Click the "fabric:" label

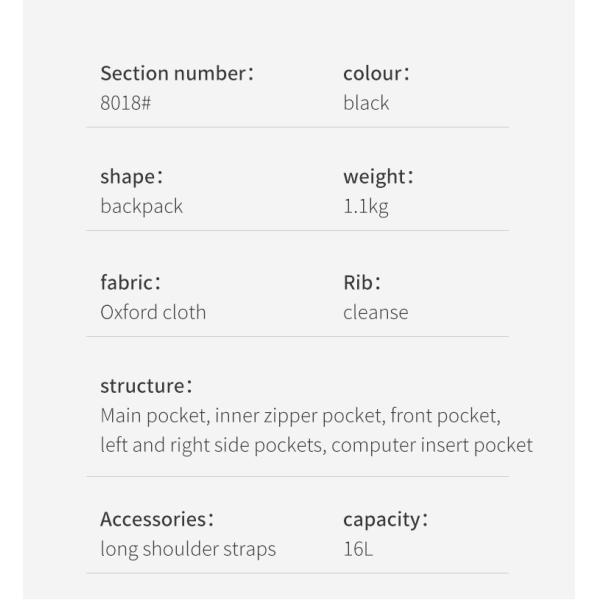(x=130, y=282)
